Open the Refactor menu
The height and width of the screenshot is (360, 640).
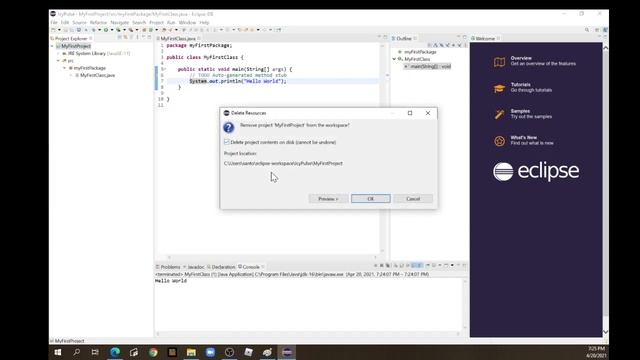pyautogui.click(x=98, y=22)
